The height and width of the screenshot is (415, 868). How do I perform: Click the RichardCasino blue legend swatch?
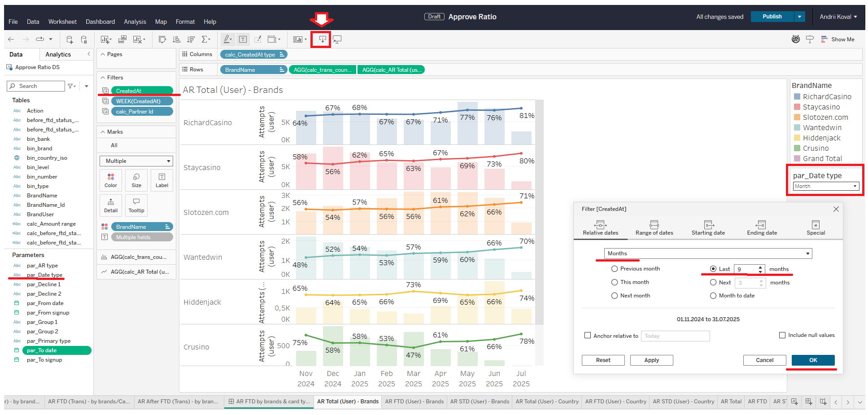point(797,96)
